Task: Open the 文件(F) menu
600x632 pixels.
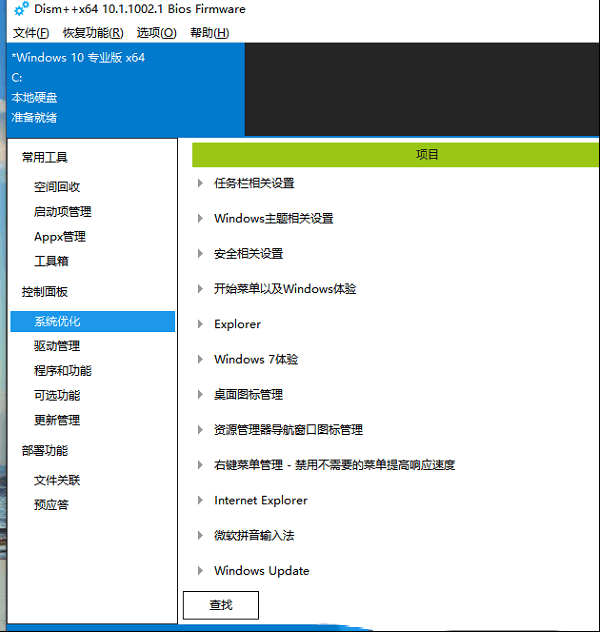Action: [31, 33]
